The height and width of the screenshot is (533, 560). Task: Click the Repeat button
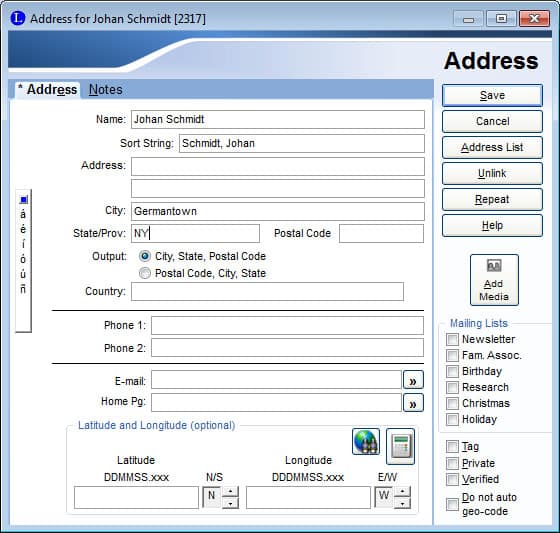(x=492, y=199)
